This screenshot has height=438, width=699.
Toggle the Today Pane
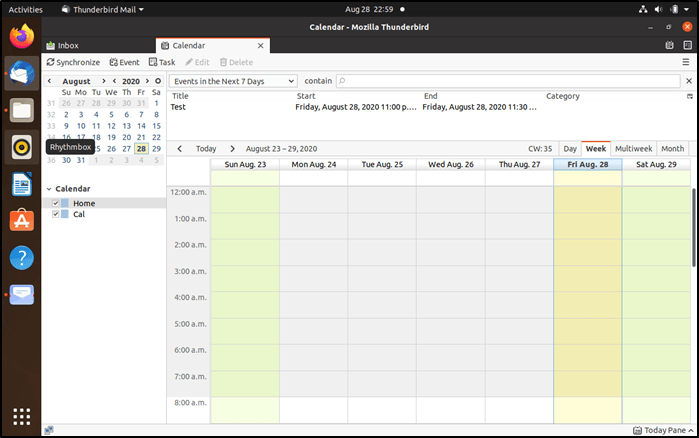[x=663, y=430]
